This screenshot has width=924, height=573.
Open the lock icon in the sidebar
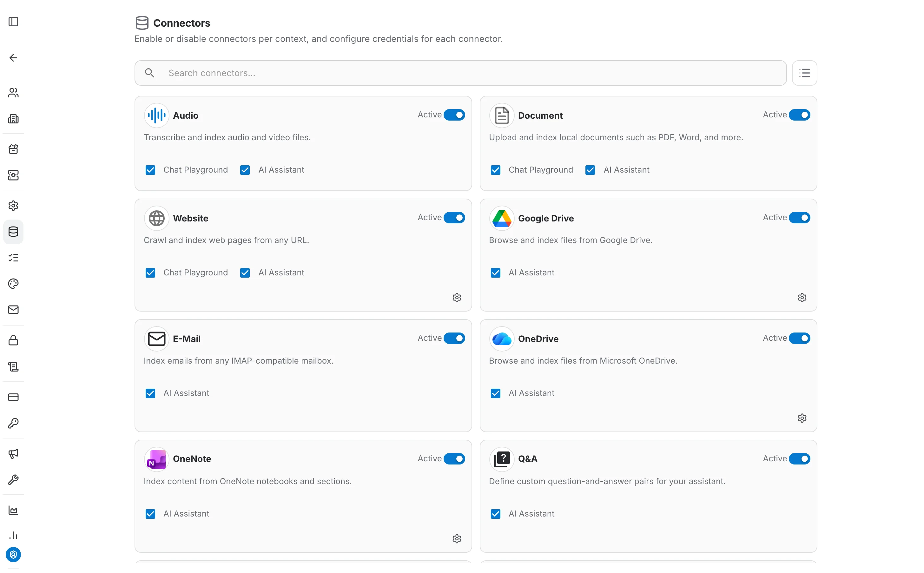(13, 340)
